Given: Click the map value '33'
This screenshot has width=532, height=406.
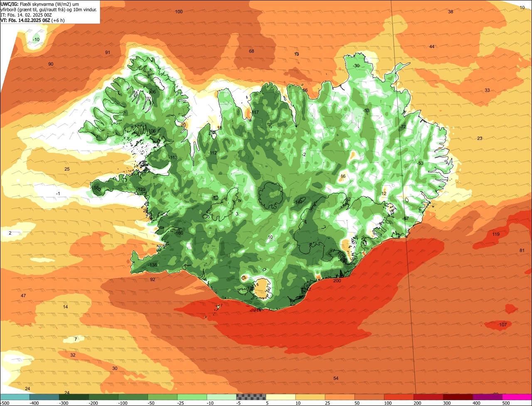Looking at the screenshot, I should click(487, 90).
